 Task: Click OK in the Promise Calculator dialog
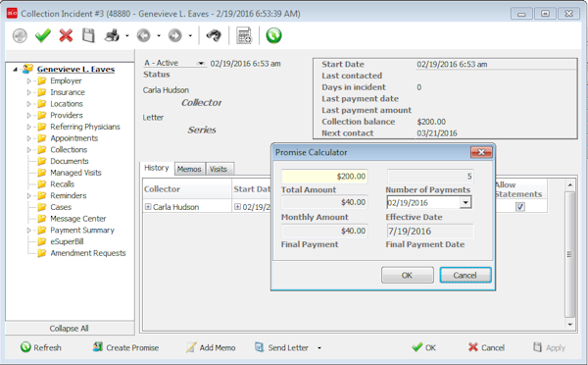pyautogui.click(x=408, y=276)
